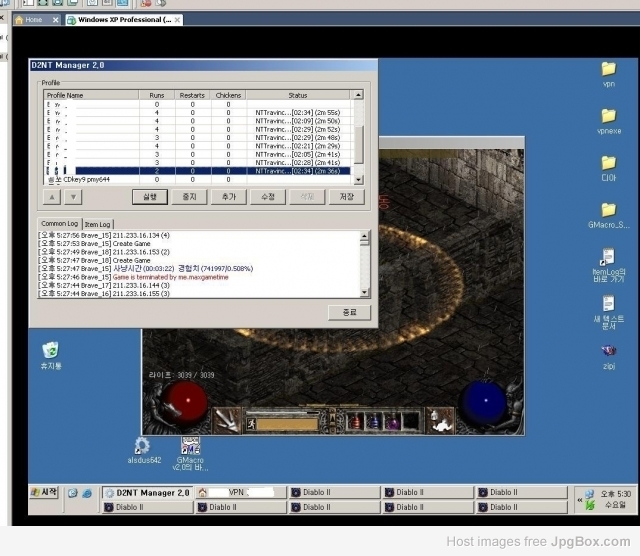Click the 종료 exit button
This screenshot has width=640, height=556.
[x=349, y=312]
